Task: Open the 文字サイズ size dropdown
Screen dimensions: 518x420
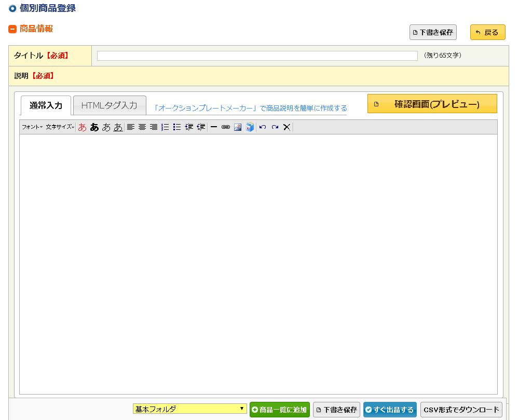Action: pyautogui.click(x=60, y=127)
